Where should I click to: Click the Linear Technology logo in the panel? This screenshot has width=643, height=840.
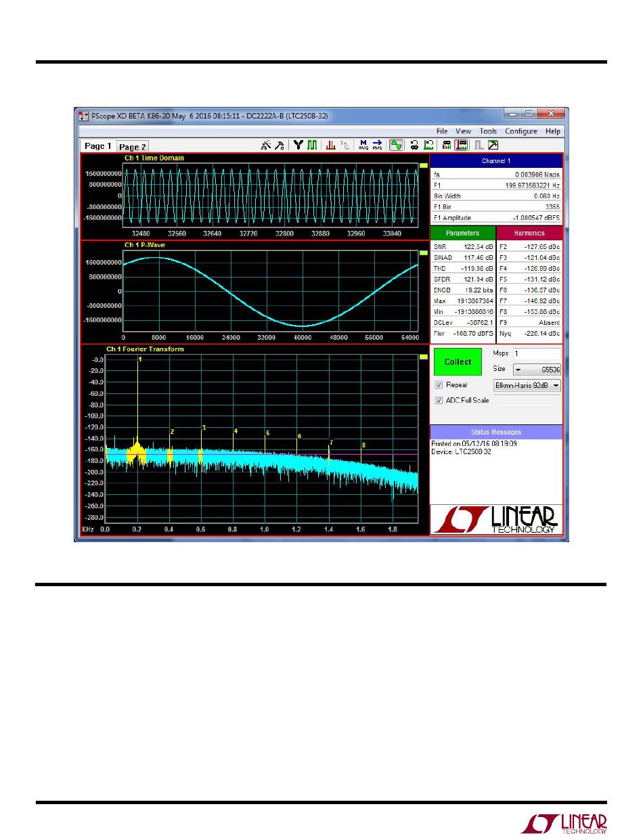coord(496,520)
